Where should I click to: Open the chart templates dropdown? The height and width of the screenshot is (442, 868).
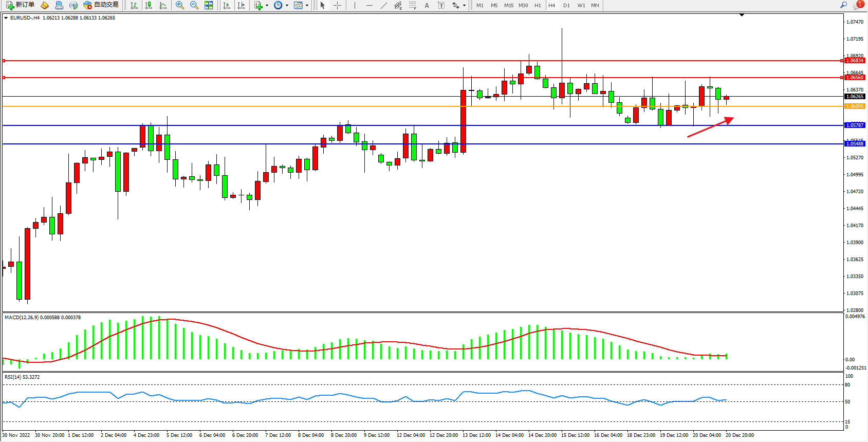pyautogui.click(x=307, y=6)
